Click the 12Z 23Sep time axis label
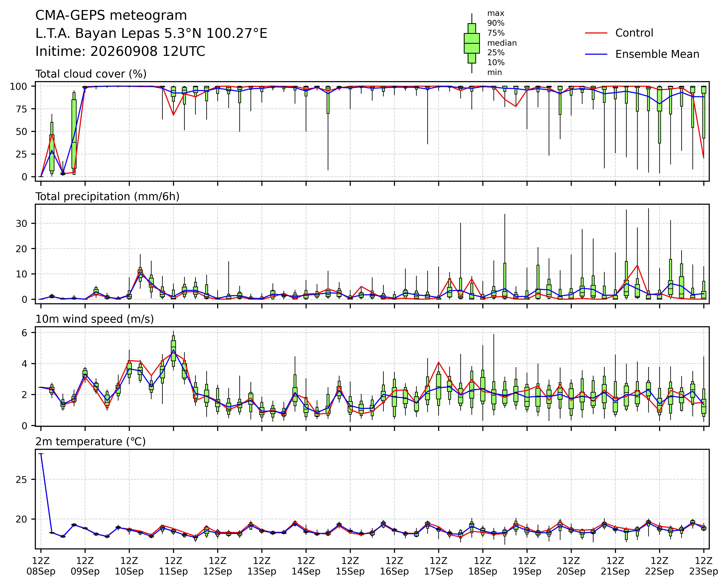728x586 pixels. [704, 566]
